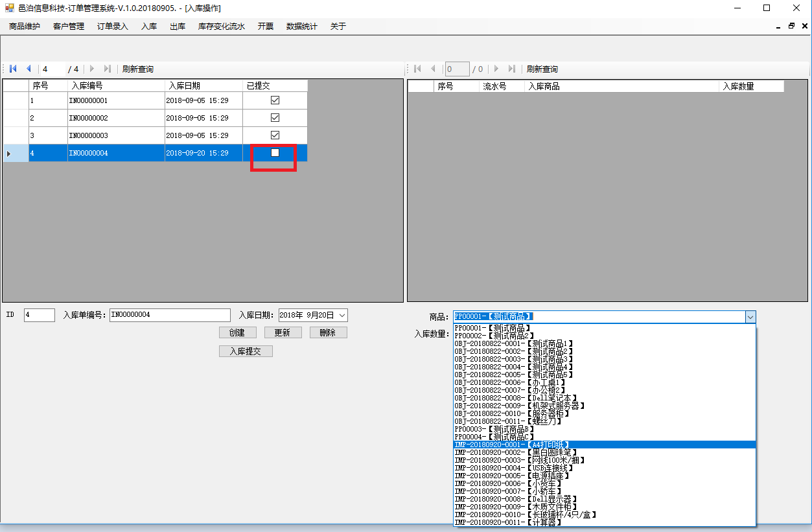Click 入库商品 column header in right grid
The image size is (812, 532).
coord(621,86)
